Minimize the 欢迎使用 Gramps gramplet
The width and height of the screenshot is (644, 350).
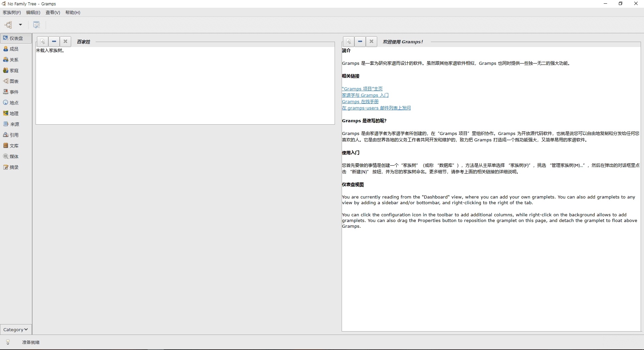tap(360, 41)
